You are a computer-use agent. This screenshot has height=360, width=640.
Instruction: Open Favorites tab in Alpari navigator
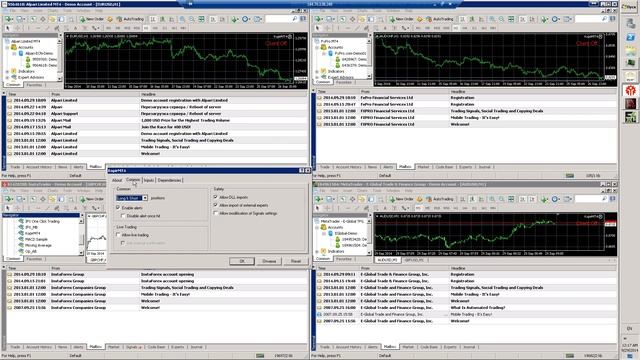[34, 85]
